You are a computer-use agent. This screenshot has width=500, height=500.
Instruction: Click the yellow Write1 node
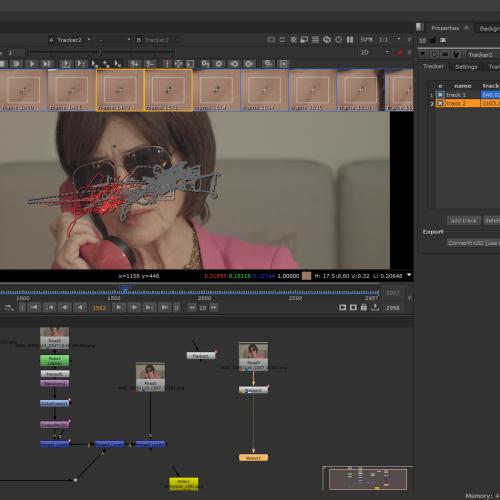(x=184, y=484)
